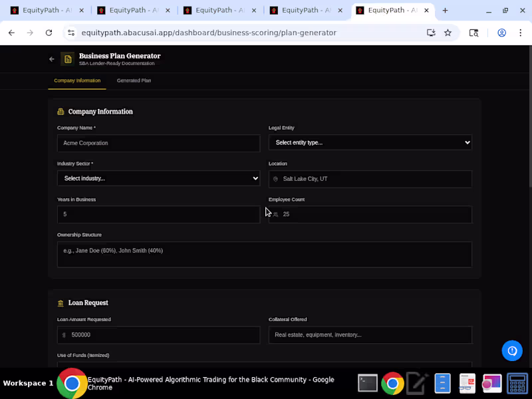Screen dimensions: 532x399
Task: Click the install app icon in address bar
Action: (x=431, y=33)
